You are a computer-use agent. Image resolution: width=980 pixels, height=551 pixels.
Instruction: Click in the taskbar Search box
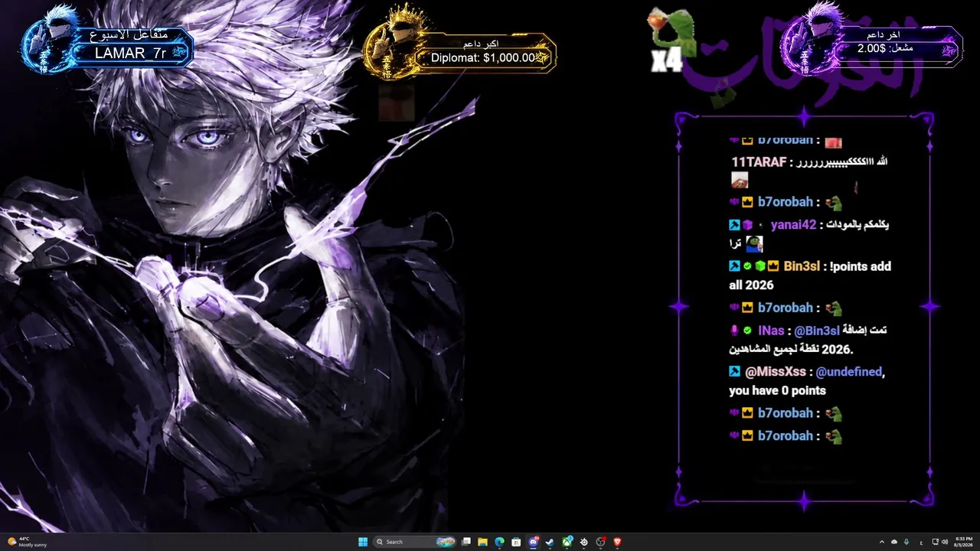click(x=414, y=542)
